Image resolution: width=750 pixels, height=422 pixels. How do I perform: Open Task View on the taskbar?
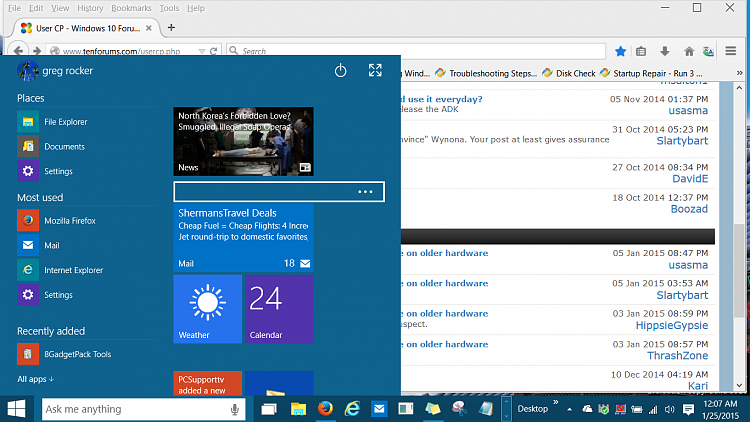pos(269,409)
